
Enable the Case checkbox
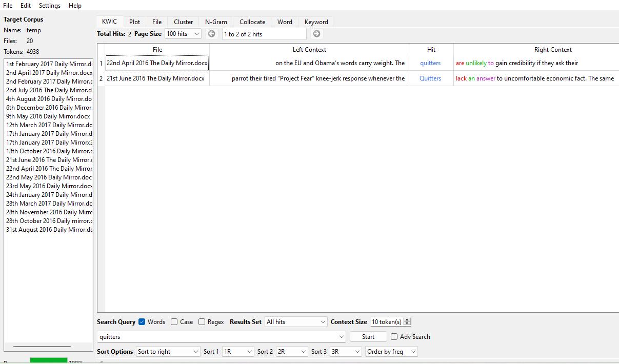click(x=174, y=322)
